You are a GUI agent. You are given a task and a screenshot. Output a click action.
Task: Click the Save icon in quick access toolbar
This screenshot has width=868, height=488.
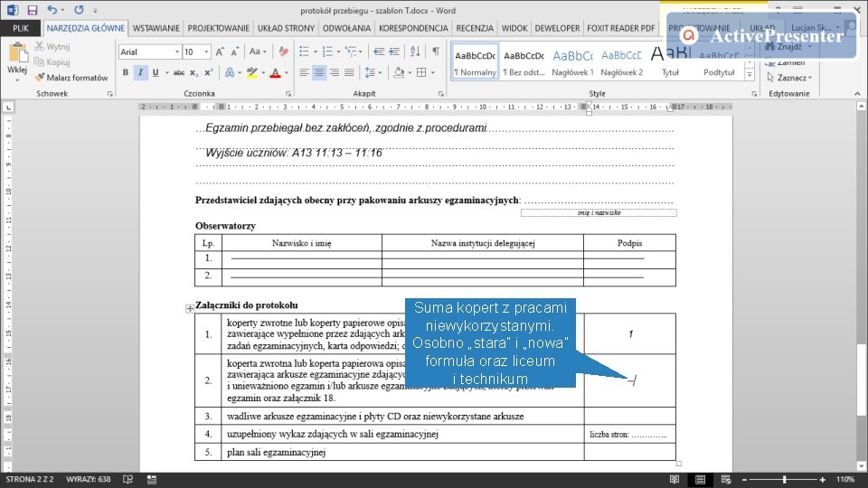click(x=33, y=10)
